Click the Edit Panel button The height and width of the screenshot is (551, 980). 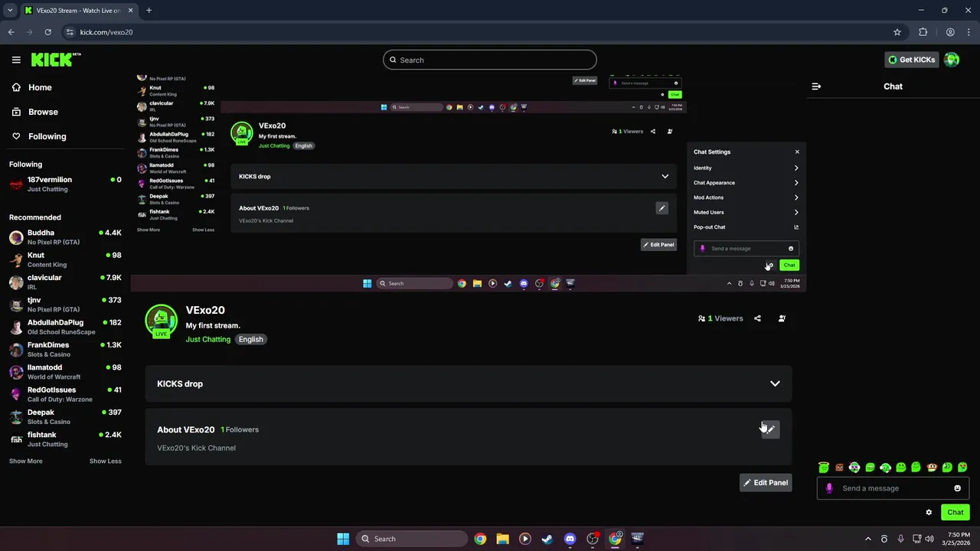tap(766, 483)
